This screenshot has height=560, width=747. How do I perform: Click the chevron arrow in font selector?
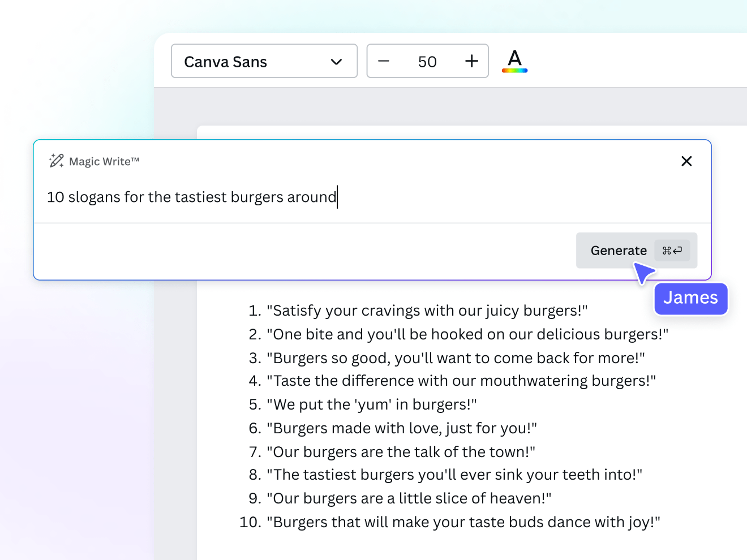(336, 62)
